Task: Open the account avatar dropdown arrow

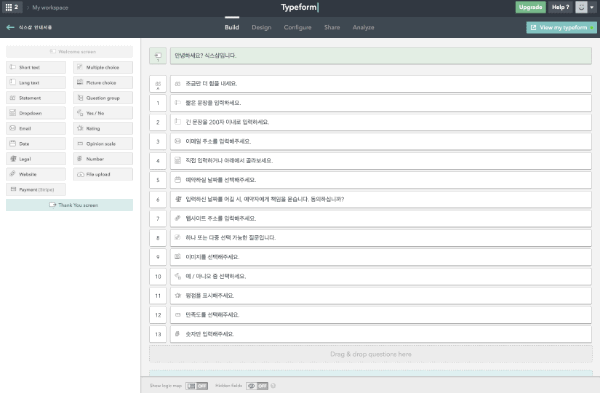Action: (x=592, y=7)
